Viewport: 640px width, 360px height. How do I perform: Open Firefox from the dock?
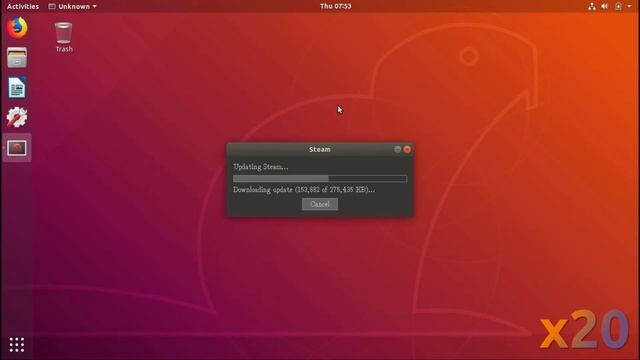click(x=17, y=28)
